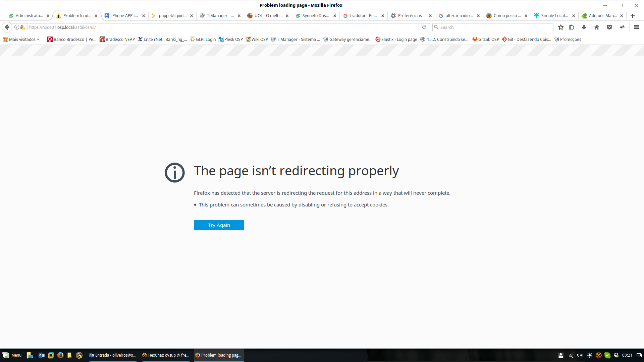Image resolution: width=644 pixels, height=362 pixels.
Task: Switch to alterar o idioma tab
Action: pyautogui.click(x=459, y=16)
